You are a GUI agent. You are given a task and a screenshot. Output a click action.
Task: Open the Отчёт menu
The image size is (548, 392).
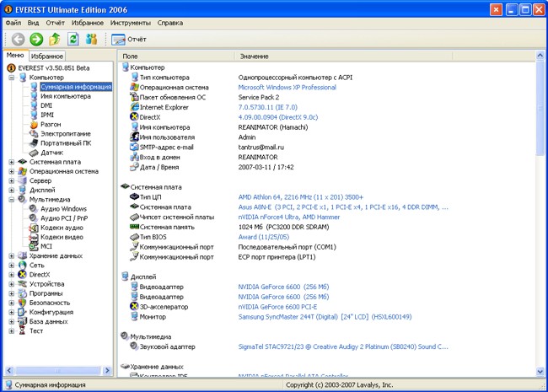pyautogui.click(x=55, y=23)
